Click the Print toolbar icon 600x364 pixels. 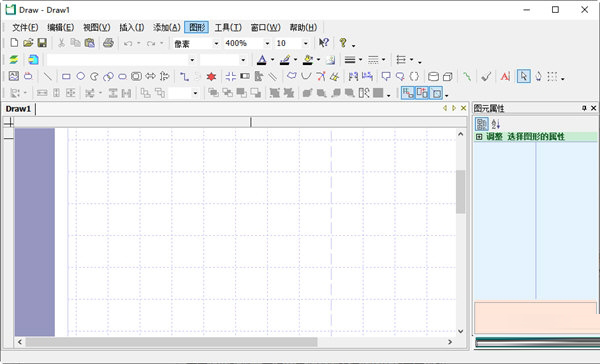[x=108, y=43]
